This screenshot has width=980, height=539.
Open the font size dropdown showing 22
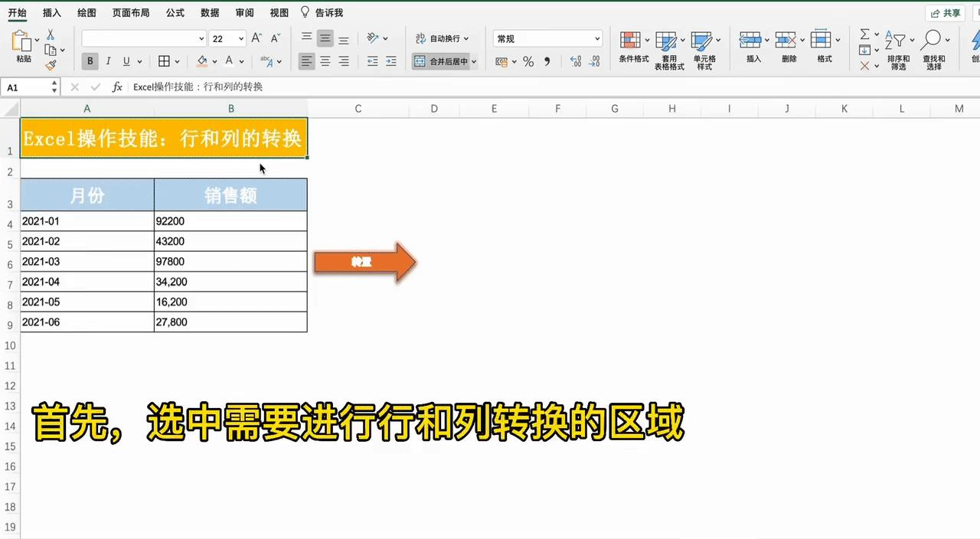[225, 38]
